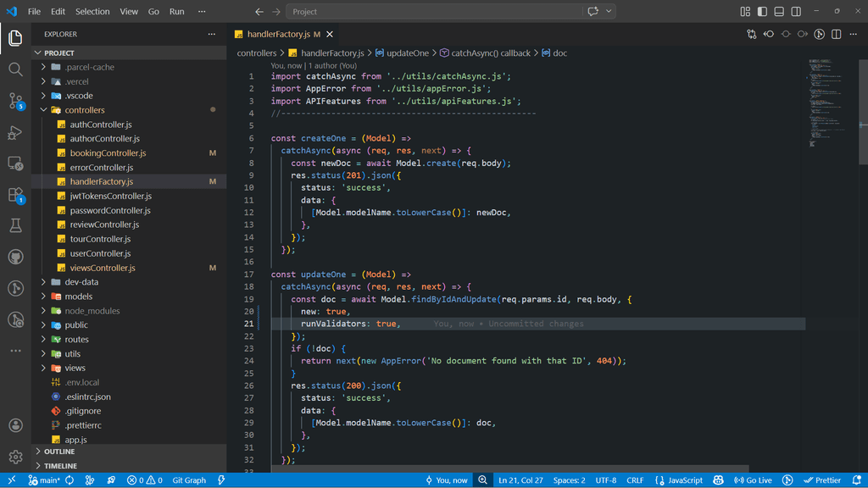
Task: Click the Open Changes icon in editor toolbar
Action: [x=752, y=34]
